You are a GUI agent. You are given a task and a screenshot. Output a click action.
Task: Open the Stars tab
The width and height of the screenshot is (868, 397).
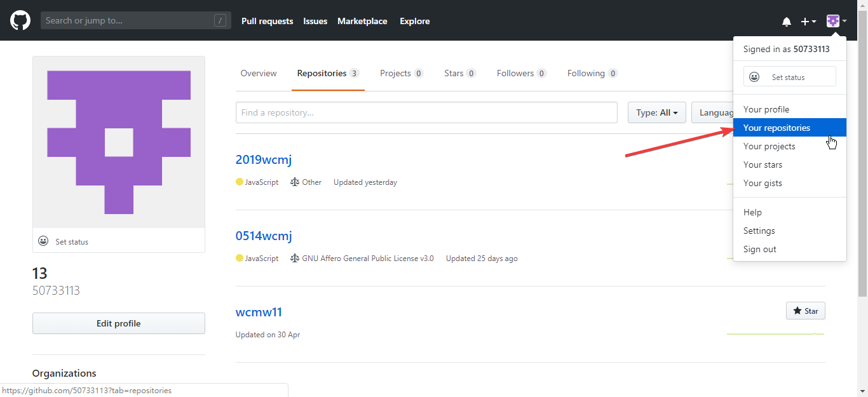[x=460, y=73]
